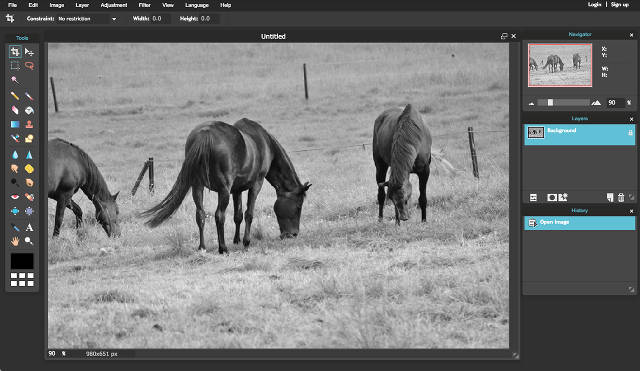Screen dimensions: 640x371
Task: Select the Smudge finger tool
Action: pyautogui.click(x=15, y=169)
